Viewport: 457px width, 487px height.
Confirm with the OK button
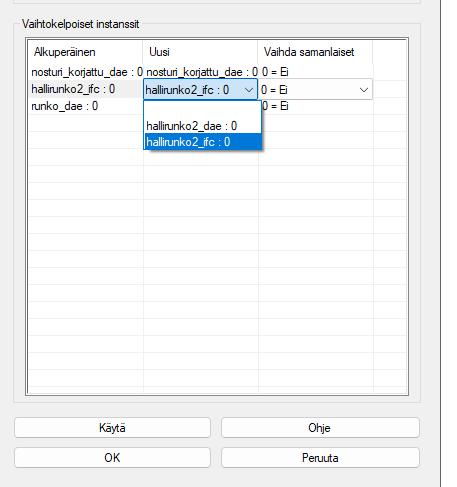(112, 457)
